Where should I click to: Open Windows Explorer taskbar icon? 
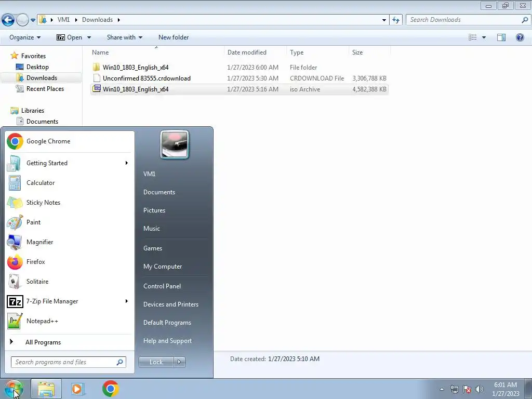coord(46,389)
